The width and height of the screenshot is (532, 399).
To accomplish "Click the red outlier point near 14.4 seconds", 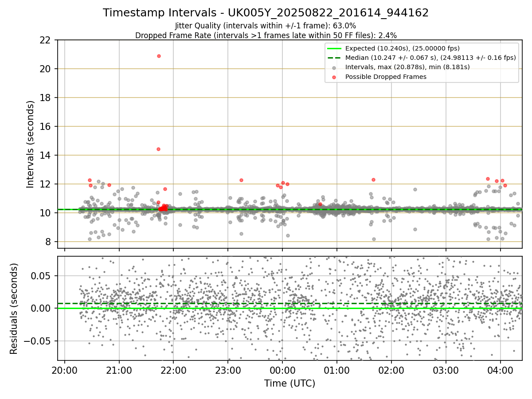I will [x=158, y=149].
